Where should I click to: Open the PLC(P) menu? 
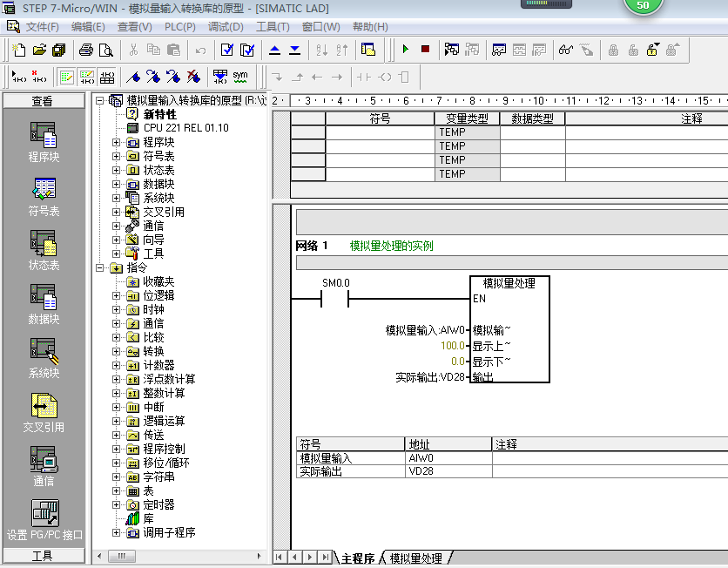click(179, 27)
